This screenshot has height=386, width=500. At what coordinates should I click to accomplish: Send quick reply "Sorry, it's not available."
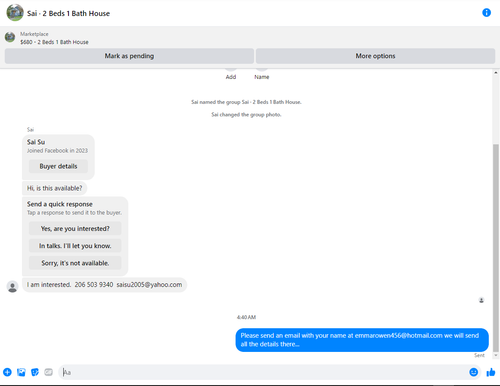[x=75, y=263]
